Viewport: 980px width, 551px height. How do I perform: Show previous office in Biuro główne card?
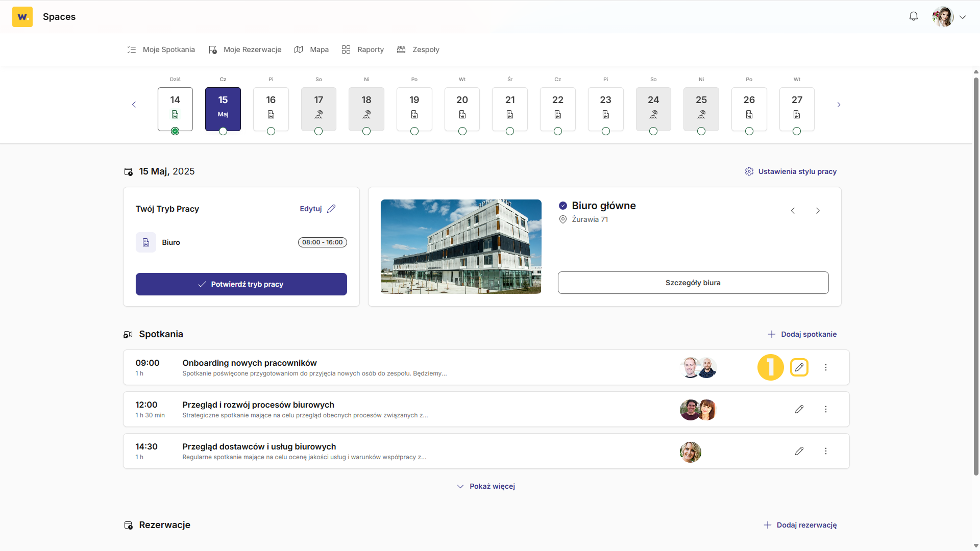point(793,211)
